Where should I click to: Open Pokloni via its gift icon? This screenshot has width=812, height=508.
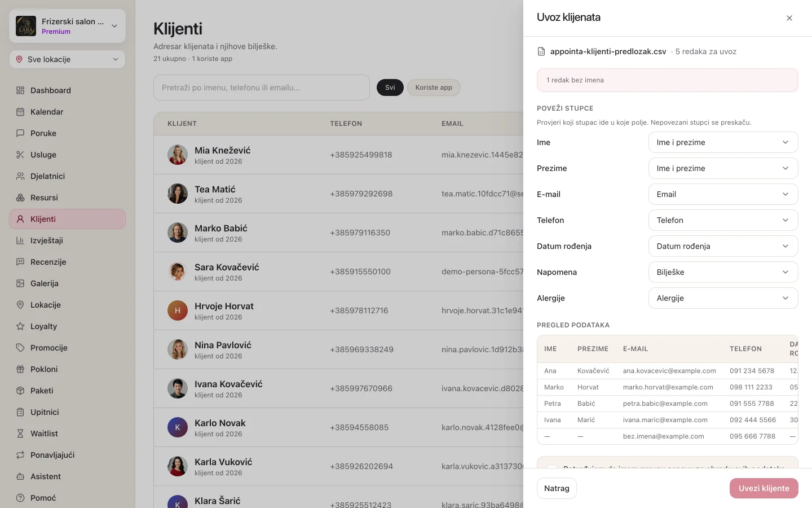pyautogui.click(x=20, y=369)
